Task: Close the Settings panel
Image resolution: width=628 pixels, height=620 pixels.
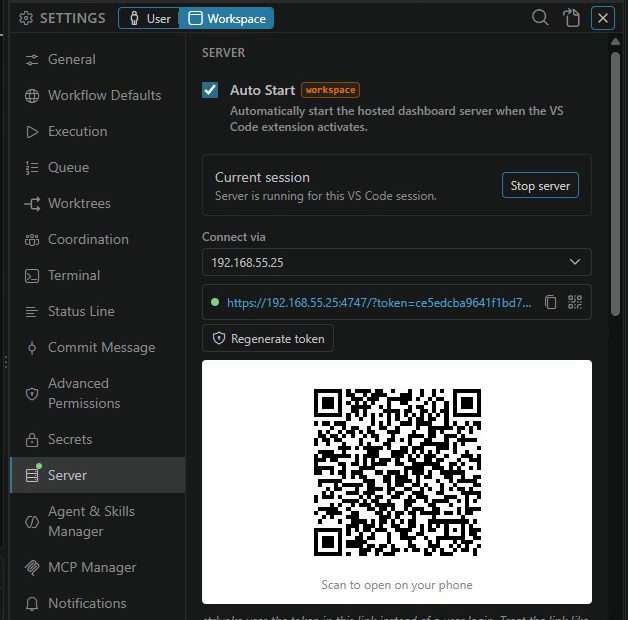Action: coord(603,18)
